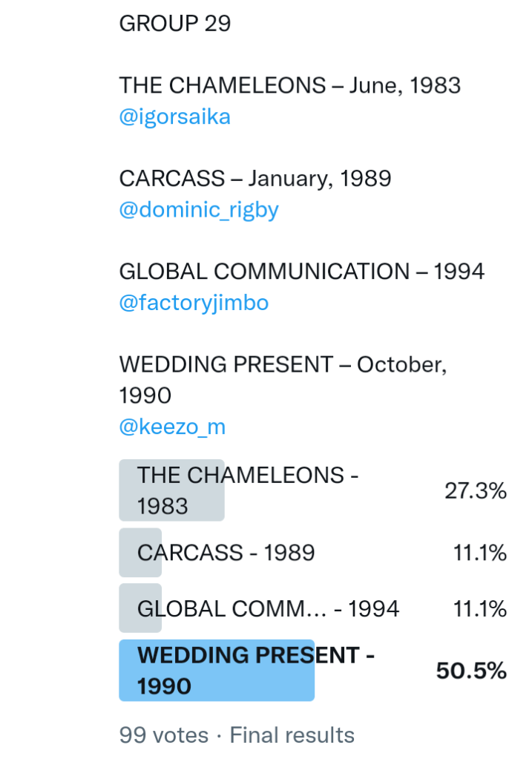Visit the @factoryjimbo mention

[194, 303]
